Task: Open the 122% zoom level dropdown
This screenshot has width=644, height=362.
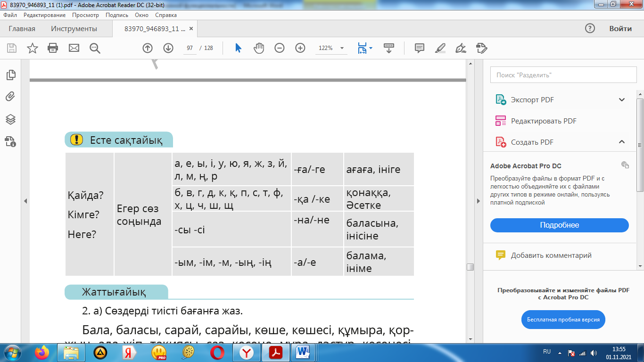Action: (342, 48)
